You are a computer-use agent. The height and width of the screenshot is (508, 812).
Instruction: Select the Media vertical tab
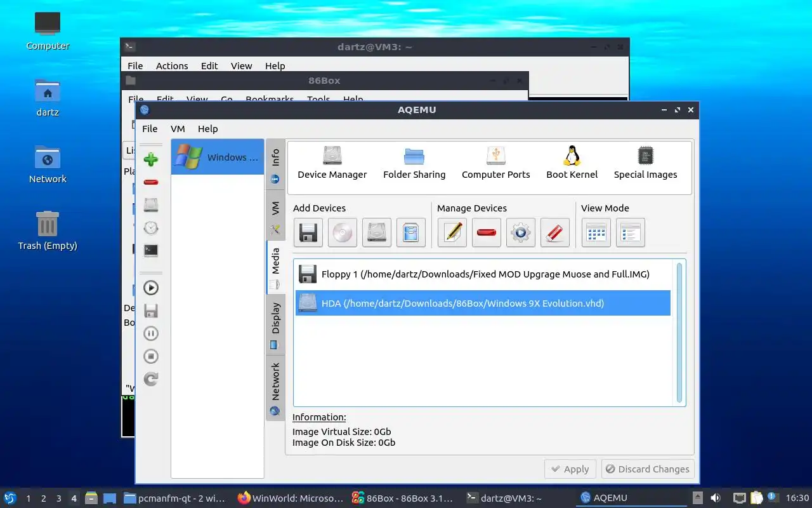pyautogui.click(x=275, y=267)
